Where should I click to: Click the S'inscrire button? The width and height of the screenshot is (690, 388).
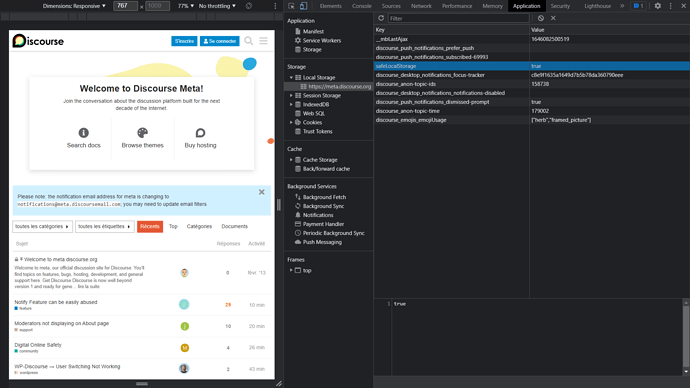[184, 41]
